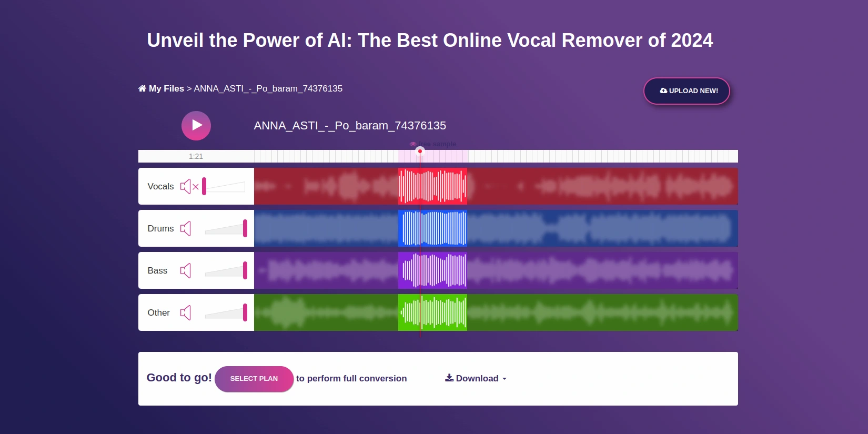Viewport: 868px width, 434px height.
Task: Click the Upload New button
Action: (687, 91)
